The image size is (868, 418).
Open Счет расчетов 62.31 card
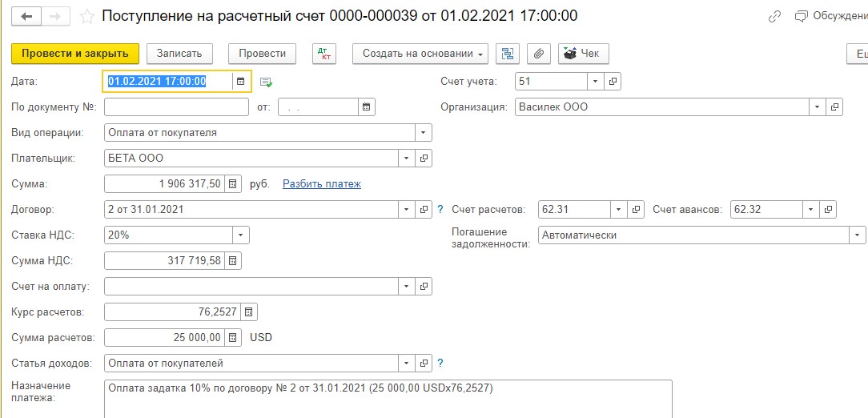click(636, 209)
